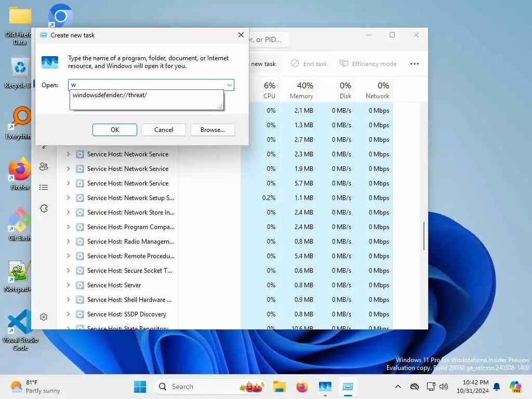
Task: Open Firefox from the taskbar
Action: coord(302,387)
